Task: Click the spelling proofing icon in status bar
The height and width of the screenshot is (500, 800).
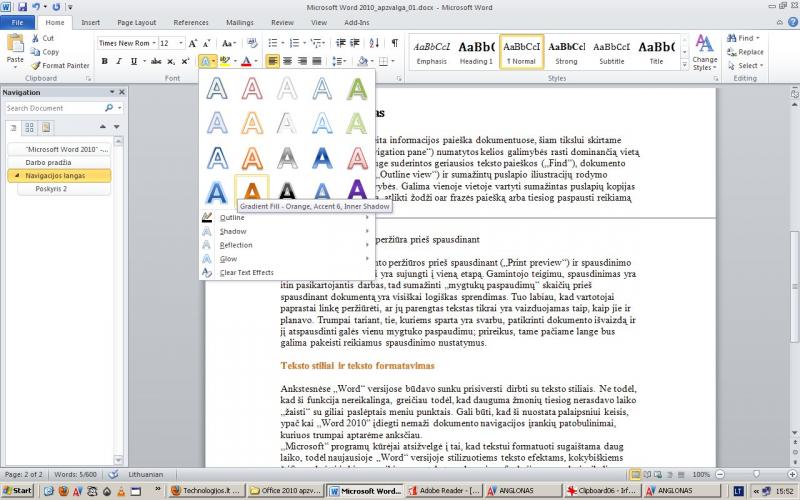Action: point(113,474)
